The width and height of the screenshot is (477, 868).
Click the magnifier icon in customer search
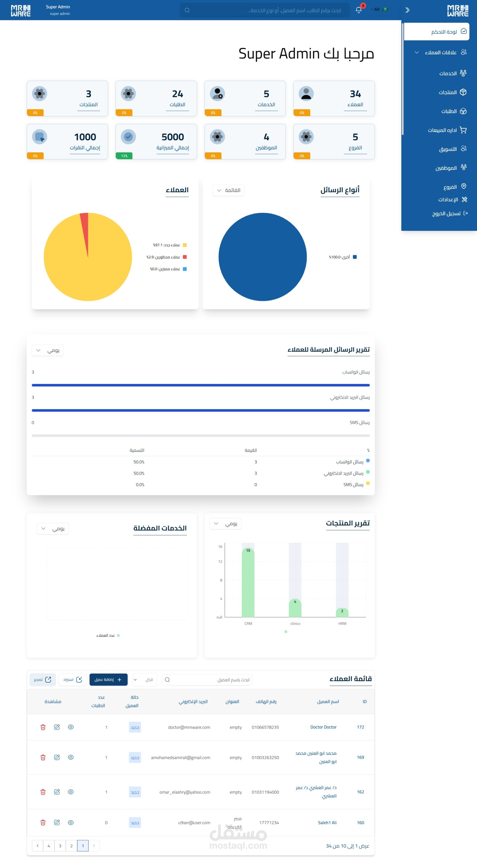point(167,680)
